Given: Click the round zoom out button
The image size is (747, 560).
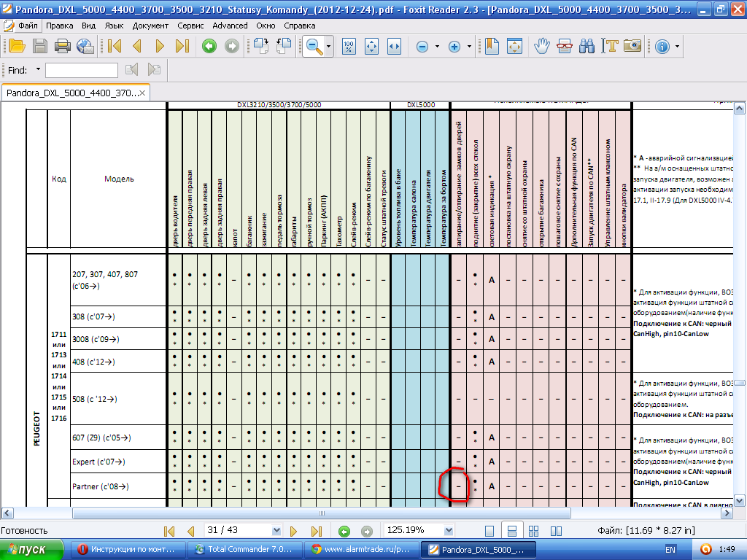Looking at the screenshot, I should click(x=422, y=47).
